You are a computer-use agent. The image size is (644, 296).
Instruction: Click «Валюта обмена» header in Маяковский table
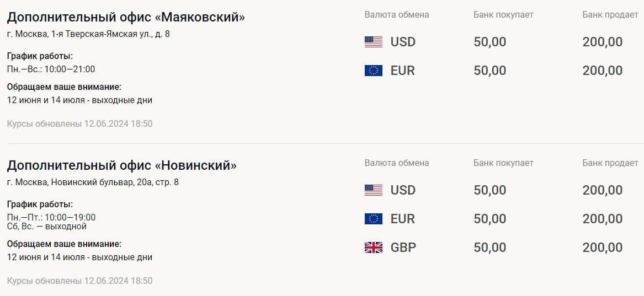tap(396, 15)
